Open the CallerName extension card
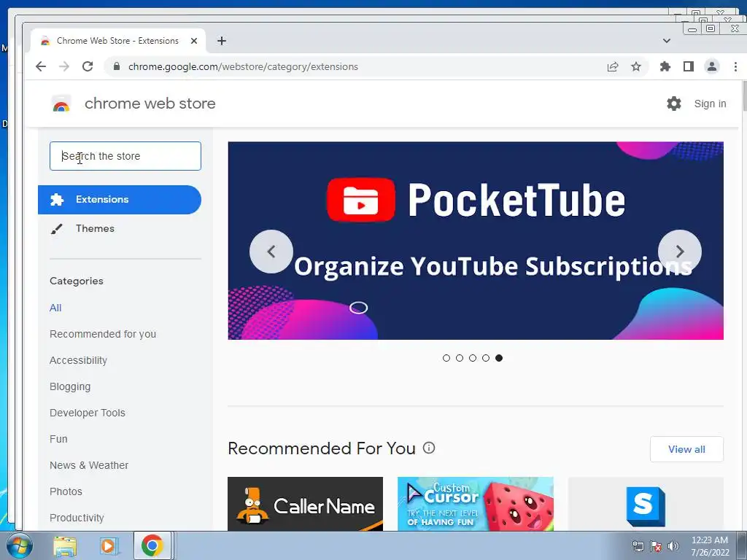 click(x=306, y=504)
